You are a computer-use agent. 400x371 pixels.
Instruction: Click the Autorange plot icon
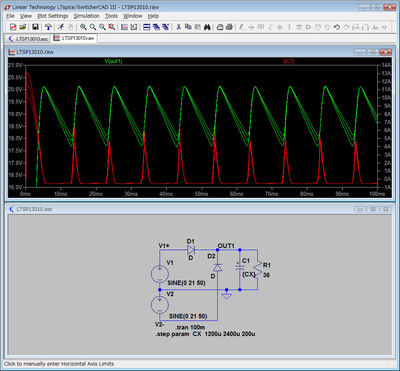[134, 27]
